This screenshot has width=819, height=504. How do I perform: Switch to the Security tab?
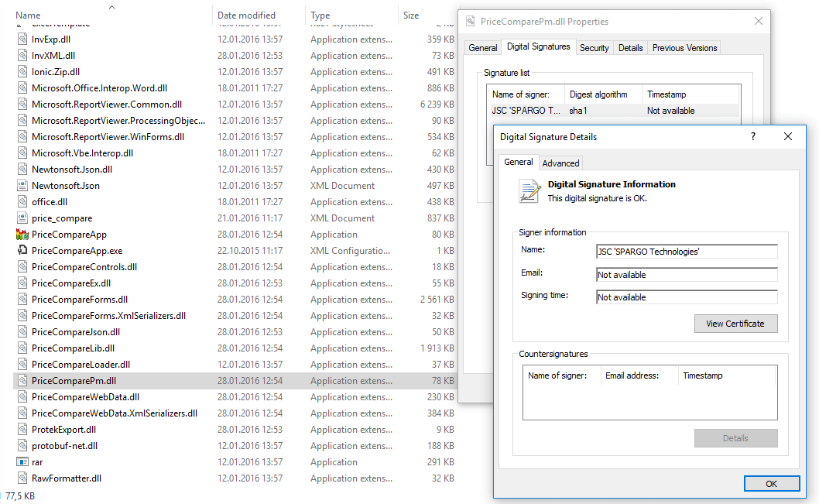coord(595,47)
